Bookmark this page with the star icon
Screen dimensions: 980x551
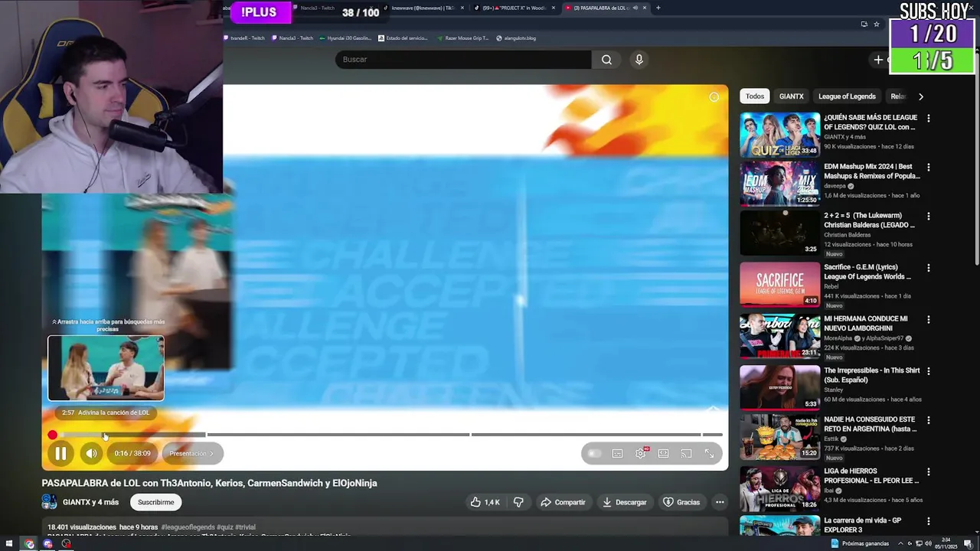[877, 24]
